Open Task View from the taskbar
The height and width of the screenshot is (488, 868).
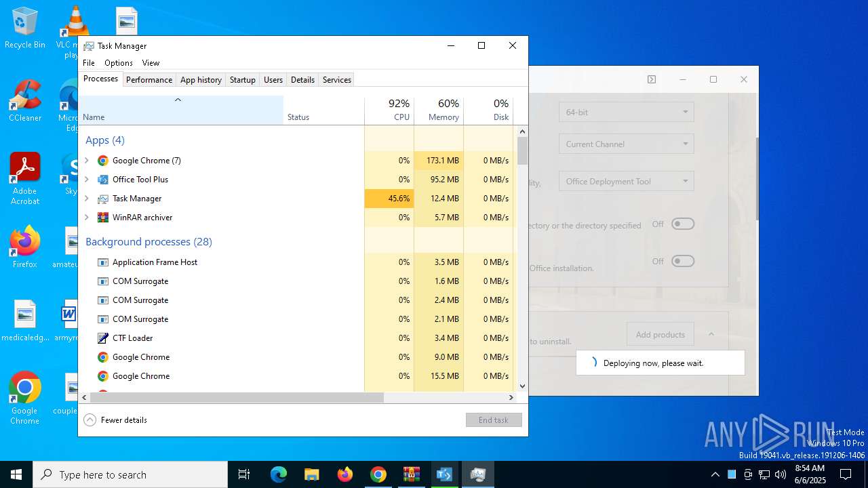point(244,474)
